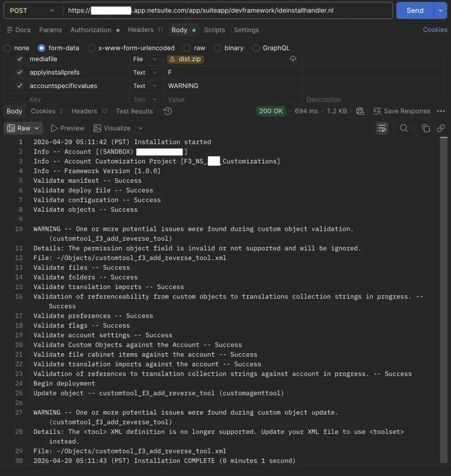Select the x-www-form-urlencoded body type
The image size is (451, 476).
(92, 48)
